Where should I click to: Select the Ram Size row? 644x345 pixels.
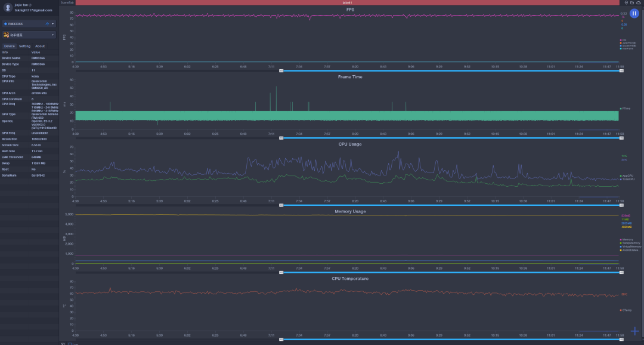click(29, 151)
